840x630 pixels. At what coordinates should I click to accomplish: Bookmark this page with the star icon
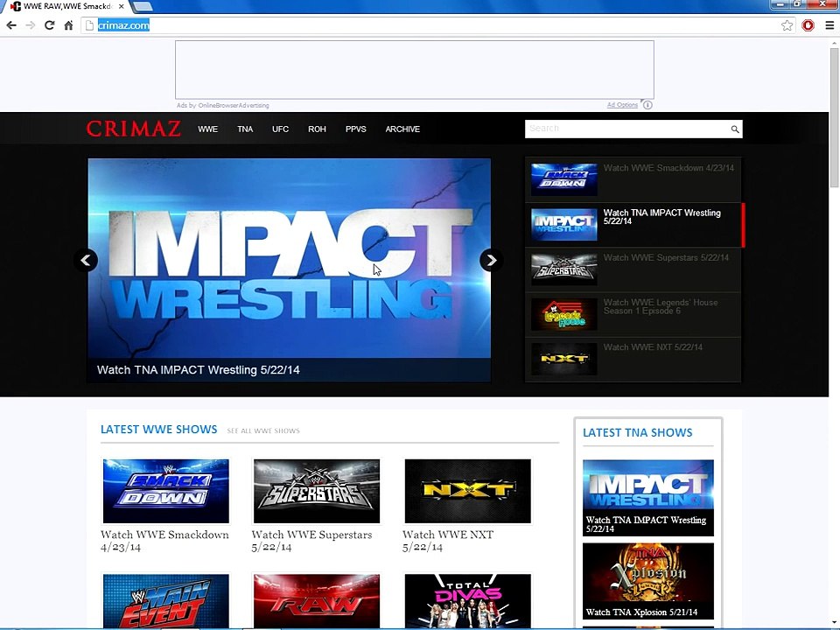(787, 25)
